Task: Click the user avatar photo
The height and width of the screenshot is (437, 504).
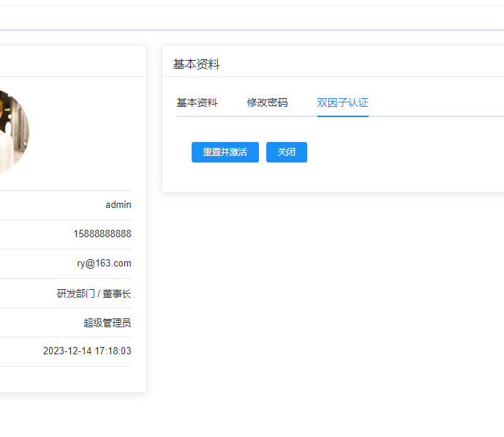Action: pyautogui.click(x=13, y=132)
